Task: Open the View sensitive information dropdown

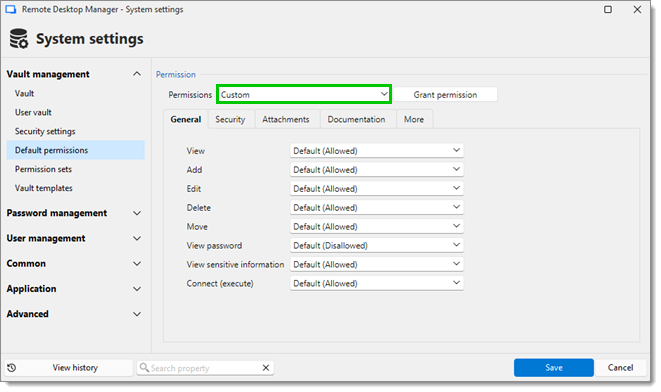Action: click(x=376, y=264)
